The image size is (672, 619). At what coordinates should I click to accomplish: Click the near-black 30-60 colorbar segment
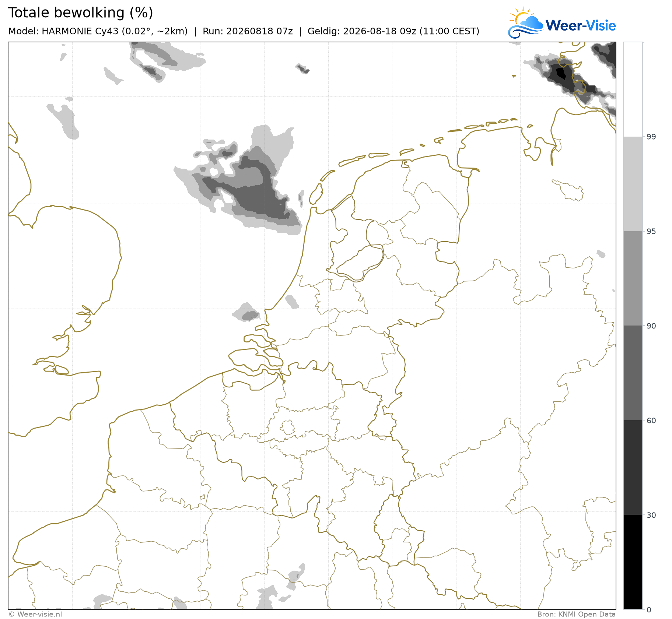[x=633, y=467]
